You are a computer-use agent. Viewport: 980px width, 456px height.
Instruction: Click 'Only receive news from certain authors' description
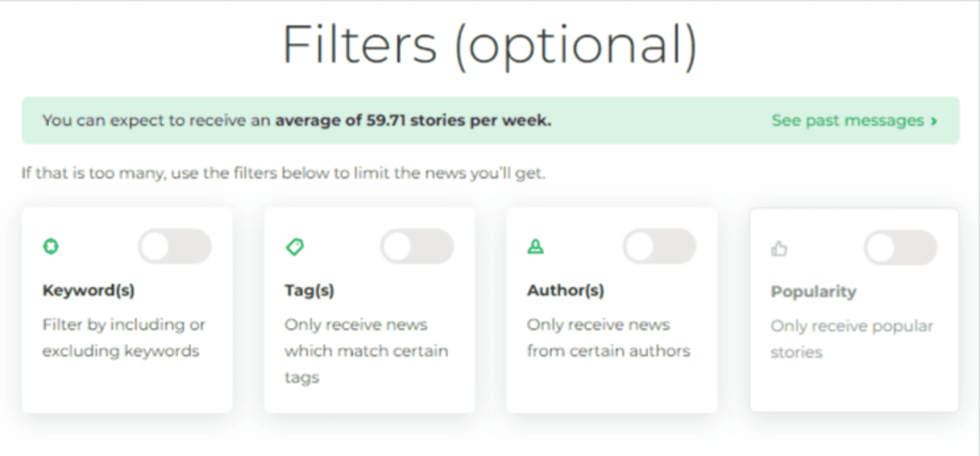coord(609,338)
